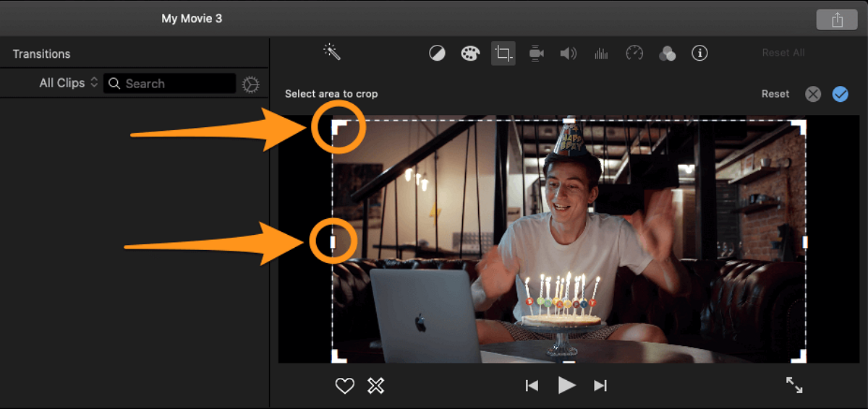Play the video preview
Image resolution: width=868 pixels, height=409 pixels.
pos(567,385)
